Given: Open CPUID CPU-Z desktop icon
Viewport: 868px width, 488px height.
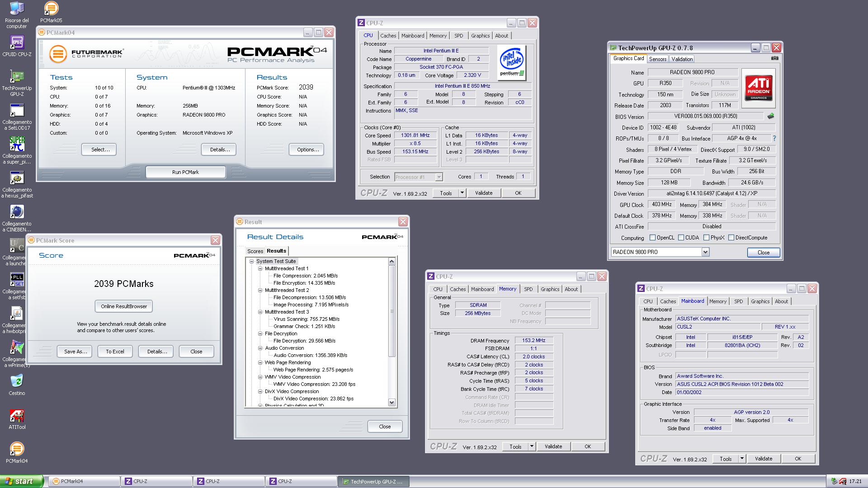Looking at the screenshot, I should 17,46.
